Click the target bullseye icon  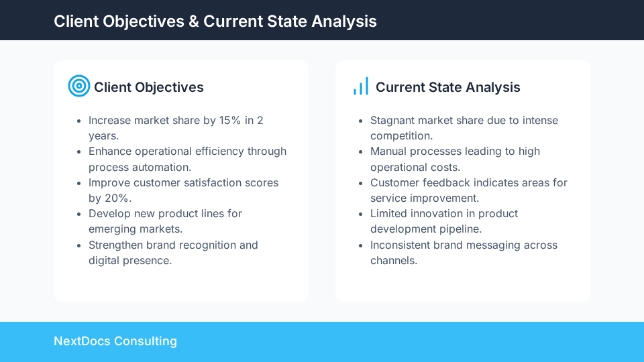point(79,86)
